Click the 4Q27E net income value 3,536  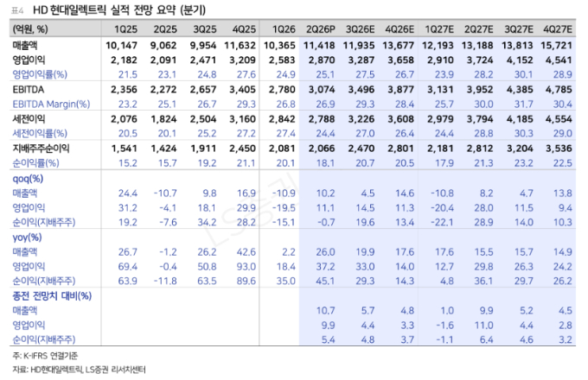(559, 149)
